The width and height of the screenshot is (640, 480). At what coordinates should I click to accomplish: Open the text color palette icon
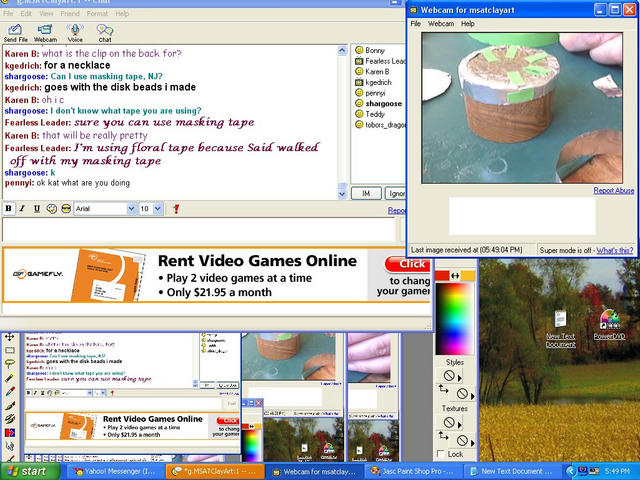click(x=51, y=209)
